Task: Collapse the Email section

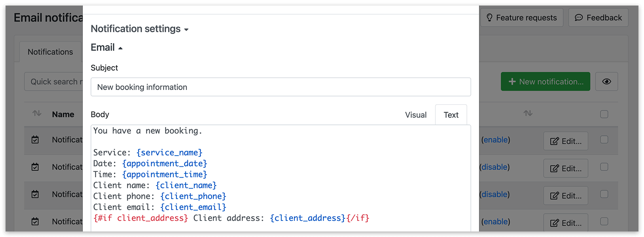Action: [107, 47]
